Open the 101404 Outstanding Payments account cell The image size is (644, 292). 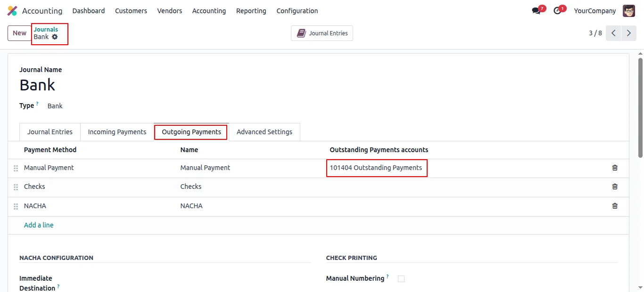(376, 168)
